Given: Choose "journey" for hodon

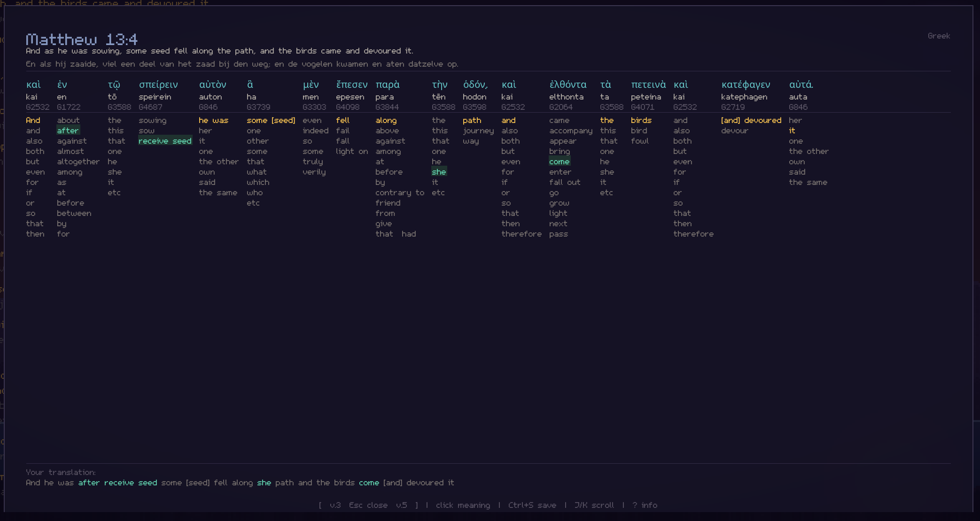Looking at the screenshot, I should pos(477,130).
